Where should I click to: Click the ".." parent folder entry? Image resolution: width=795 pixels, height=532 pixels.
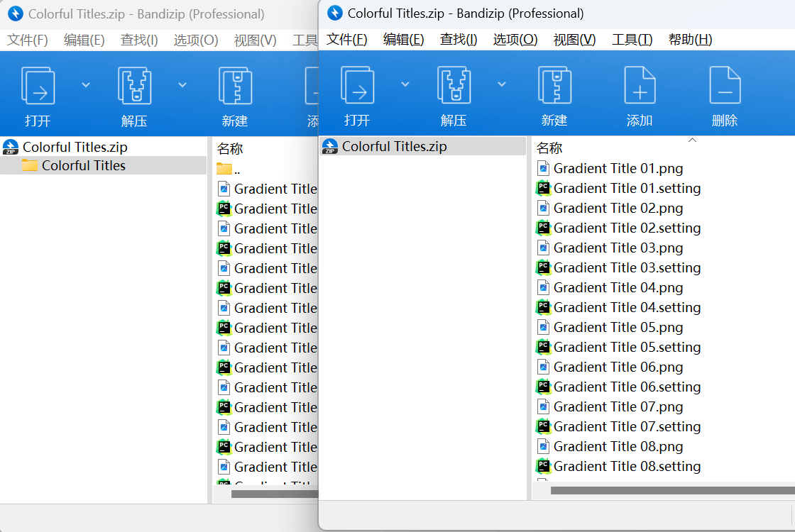(x=237, y=170)
